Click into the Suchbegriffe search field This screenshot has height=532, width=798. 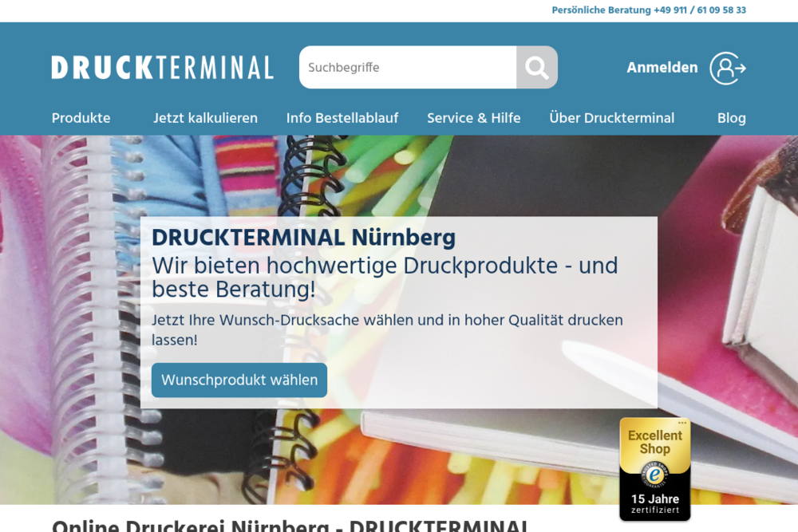point(408,67)
